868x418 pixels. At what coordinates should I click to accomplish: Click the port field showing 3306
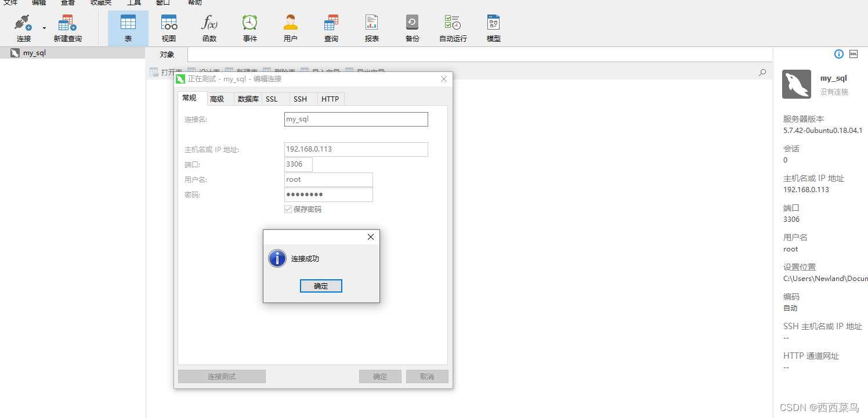[x=298, y=164]
